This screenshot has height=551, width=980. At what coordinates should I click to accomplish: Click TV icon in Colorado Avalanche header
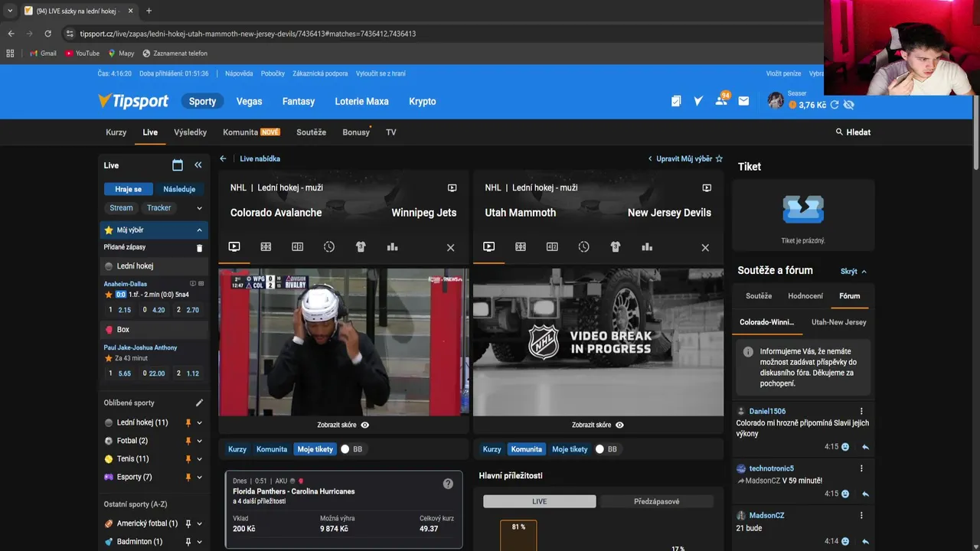pyautogui.click(x=452, y=187)
